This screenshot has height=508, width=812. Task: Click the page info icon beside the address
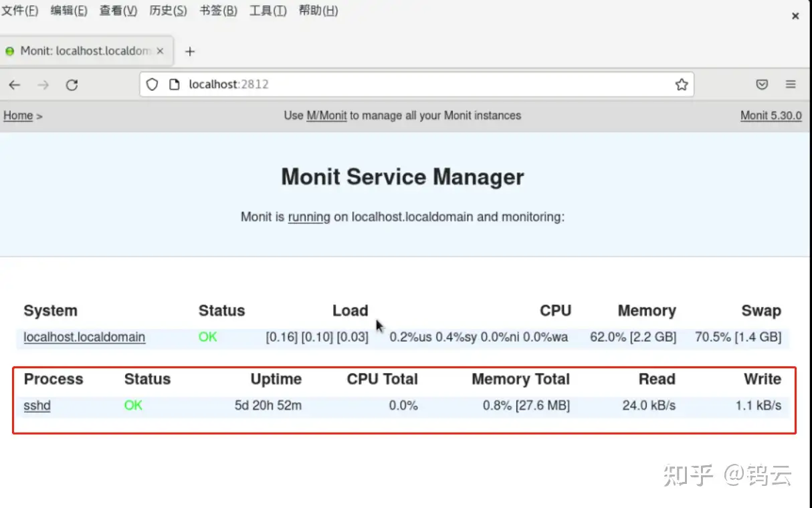pyautogui.click(x=174, y=85)
